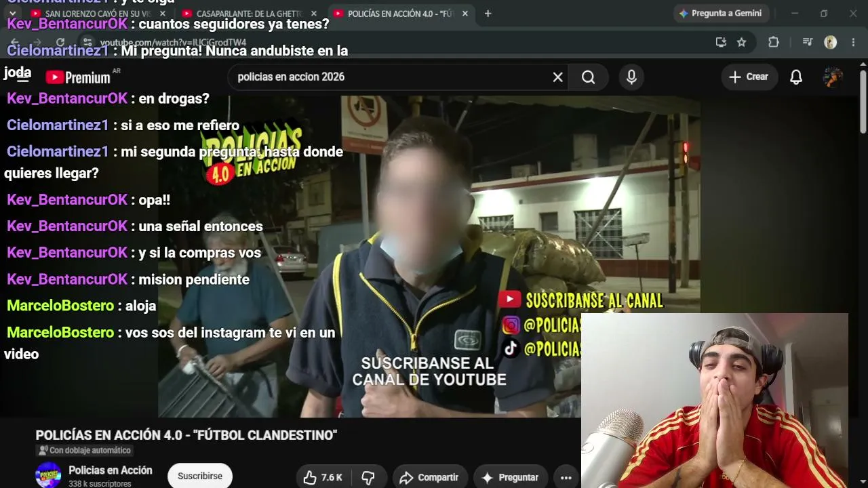Open the media controls icon in the toolbar
The width and height of the screenshot is (868, 488).
807,42
